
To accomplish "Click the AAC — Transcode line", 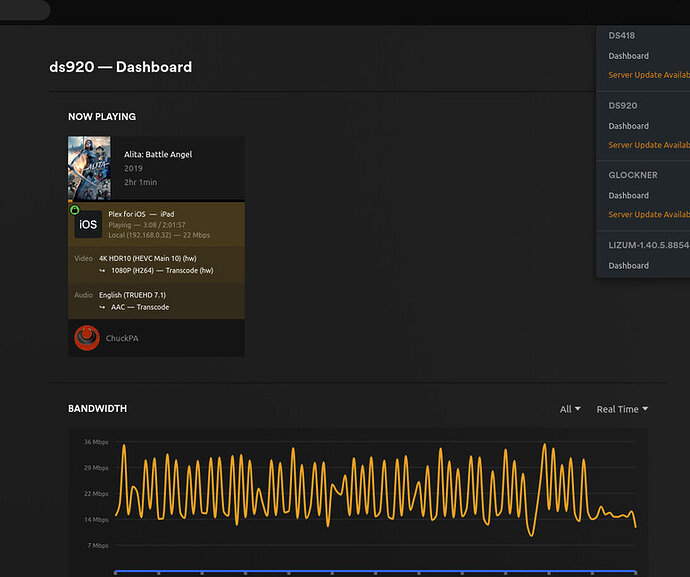I will 140,307.
